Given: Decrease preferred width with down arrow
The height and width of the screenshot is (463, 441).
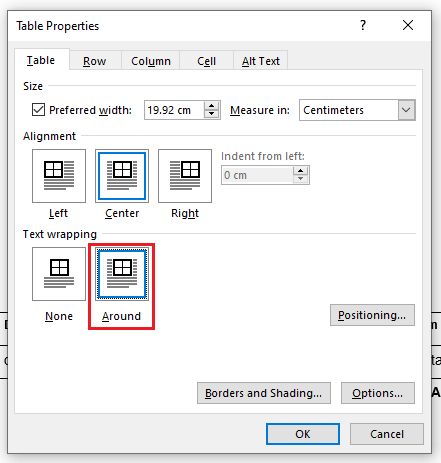Looking at the screenshot, I should 211,114.
